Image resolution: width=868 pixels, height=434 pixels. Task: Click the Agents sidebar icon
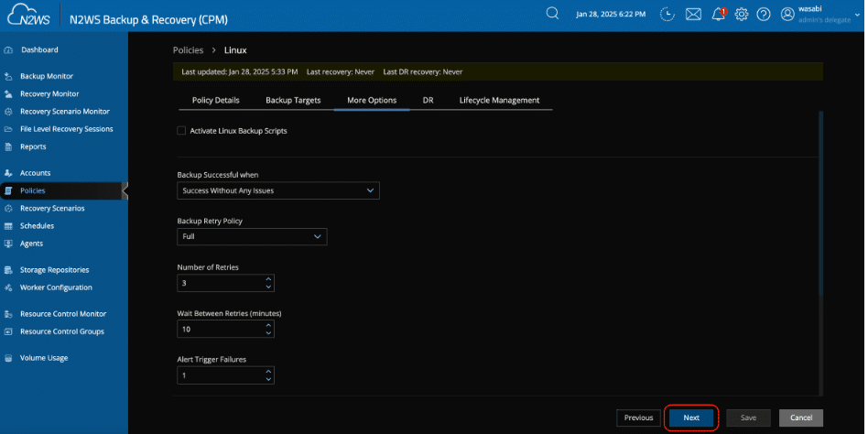click(x=7, y=244)
